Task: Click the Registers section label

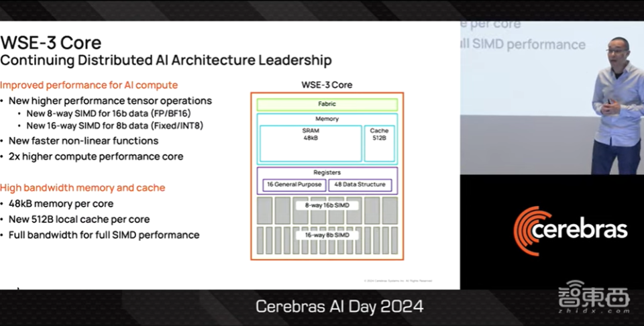Action: (327, 172)
